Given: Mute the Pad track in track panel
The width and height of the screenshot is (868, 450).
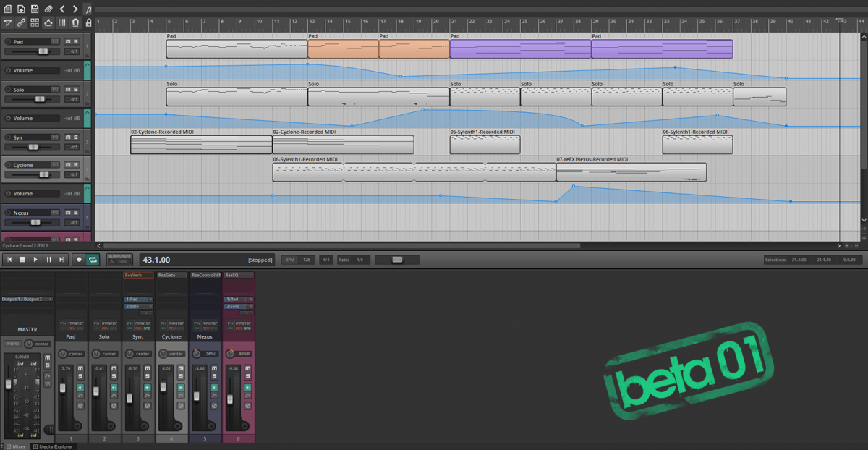Looking at the screenshot, I should point(68,42).
